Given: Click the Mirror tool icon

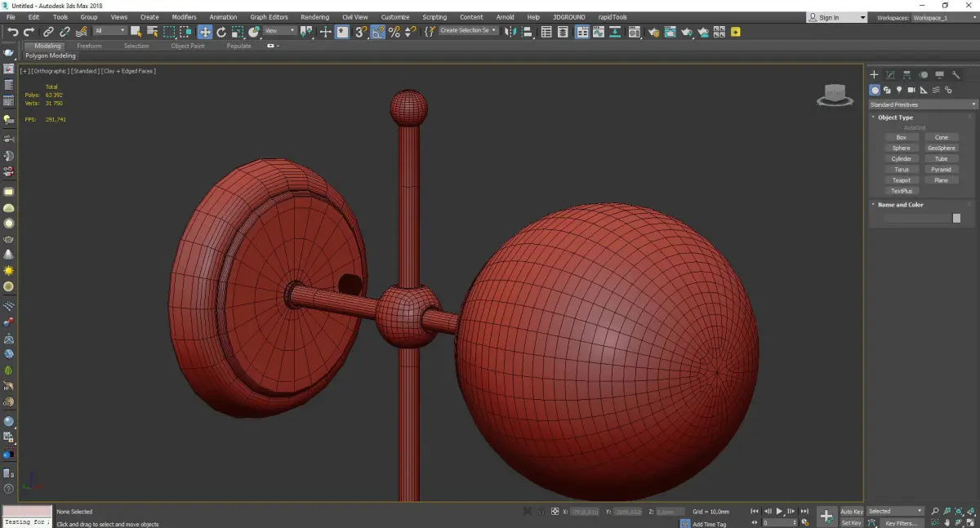Looking at the screenshot, I should [510, 31].
